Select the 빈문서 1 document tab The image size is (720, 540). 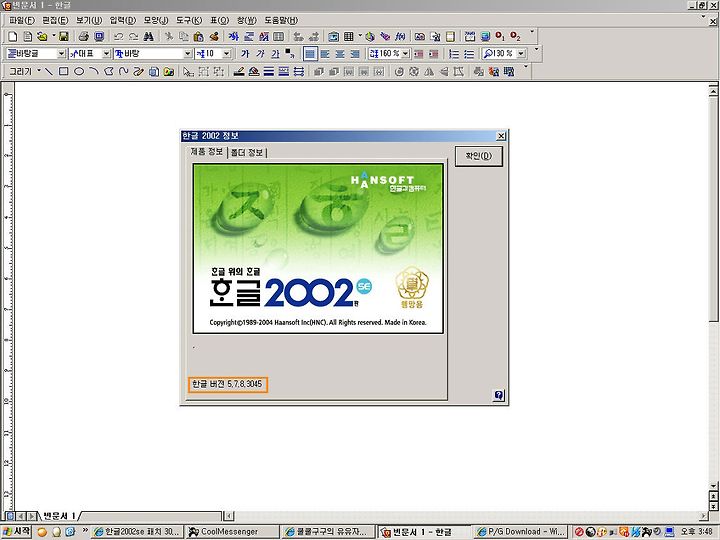coord(59,516)
